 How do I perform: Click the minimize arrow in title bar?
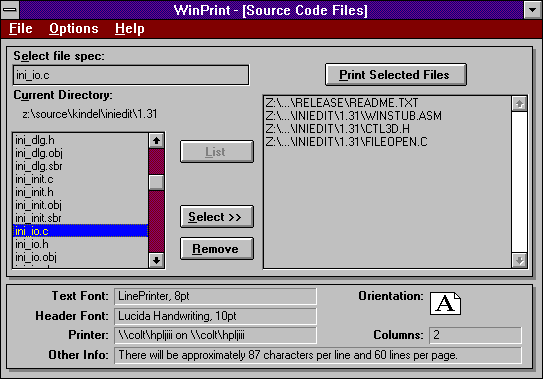click(x=532, y=10)
